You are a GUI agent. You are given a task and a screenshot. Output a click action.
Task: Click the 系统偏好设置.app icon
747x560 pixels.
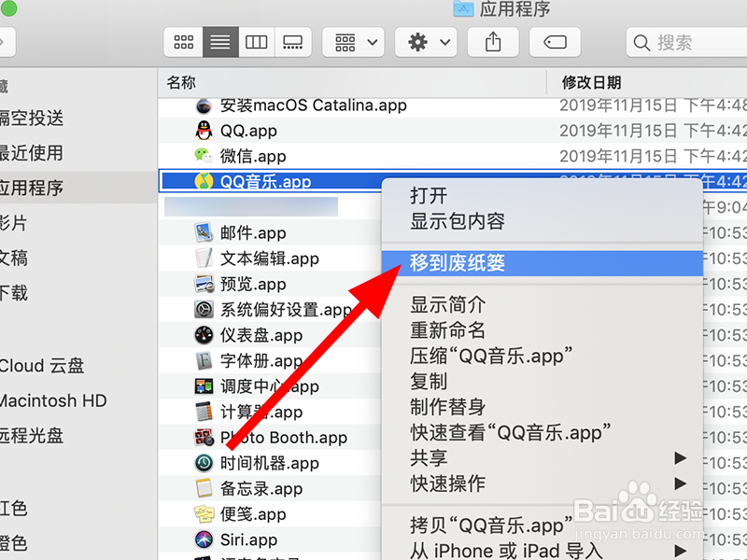pyautogui.click(x=204, y=310)
